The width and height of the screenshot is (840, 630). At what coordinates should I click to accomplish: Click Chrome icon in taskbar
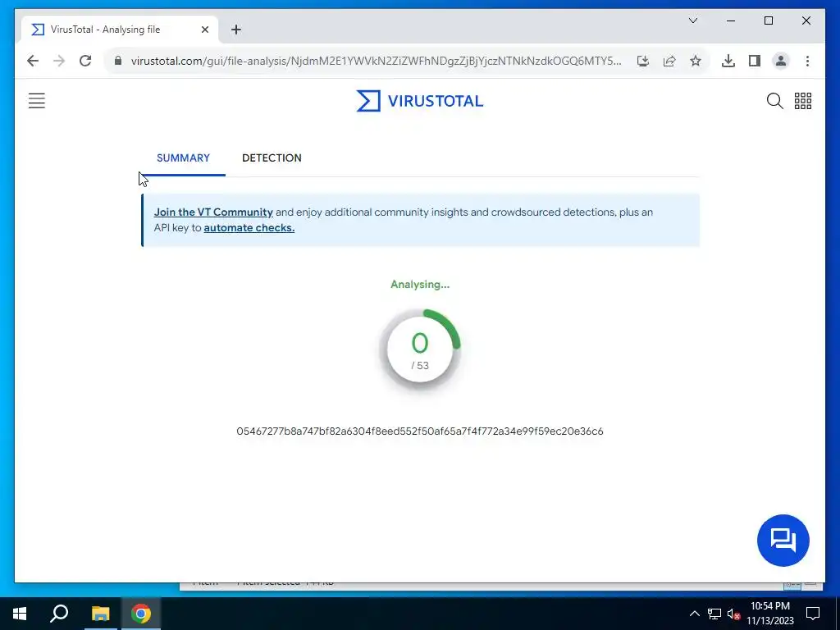pos(141,614)
